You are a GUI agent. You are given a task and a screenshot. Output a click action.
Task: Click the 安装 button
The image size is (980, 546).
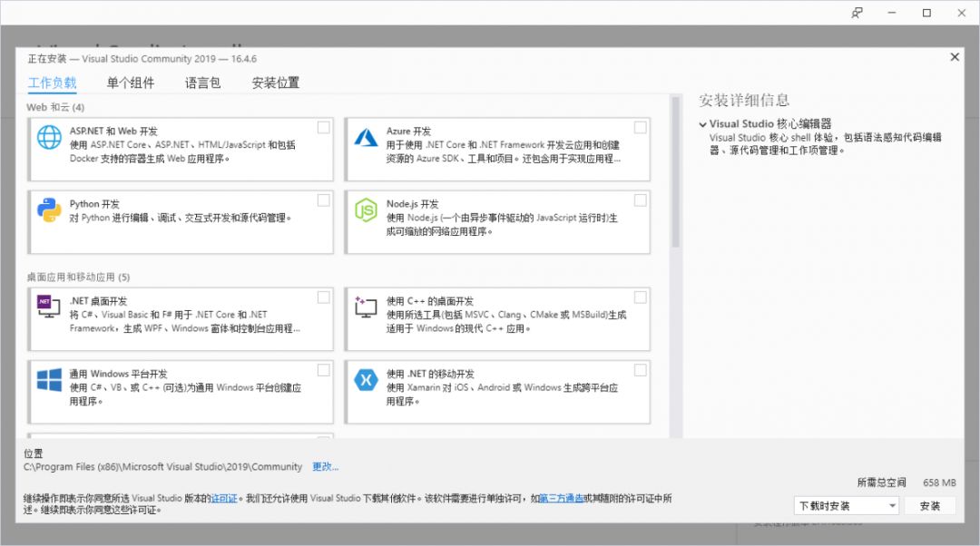tap(930, 506)
